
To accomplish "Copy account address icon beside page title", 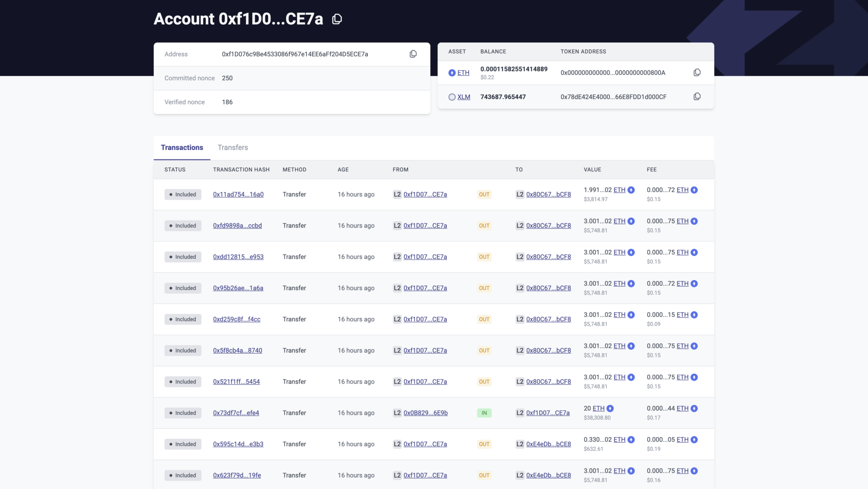I will tap(337, 19).
